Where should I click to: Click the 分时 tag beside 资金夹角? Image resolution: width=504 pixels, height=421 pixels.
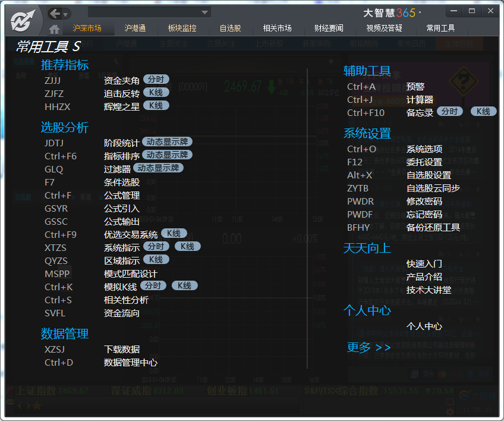point(156,79)
